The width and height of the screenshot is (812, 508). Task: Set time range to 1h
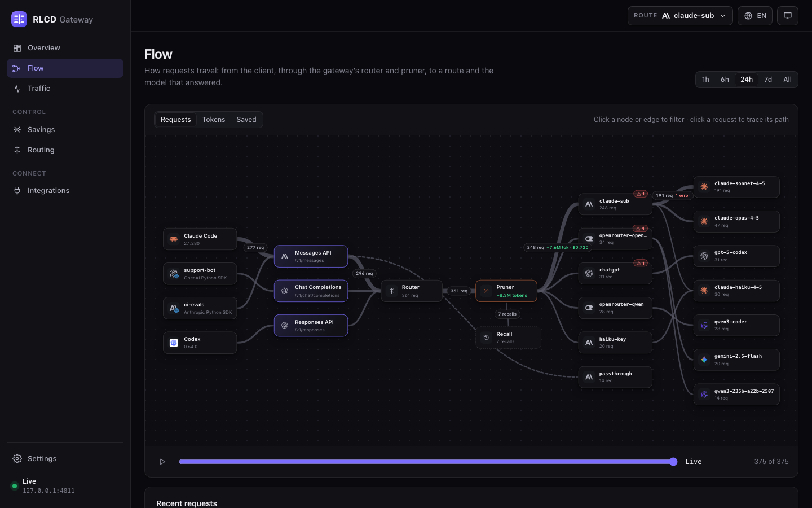tap(705, 80)
